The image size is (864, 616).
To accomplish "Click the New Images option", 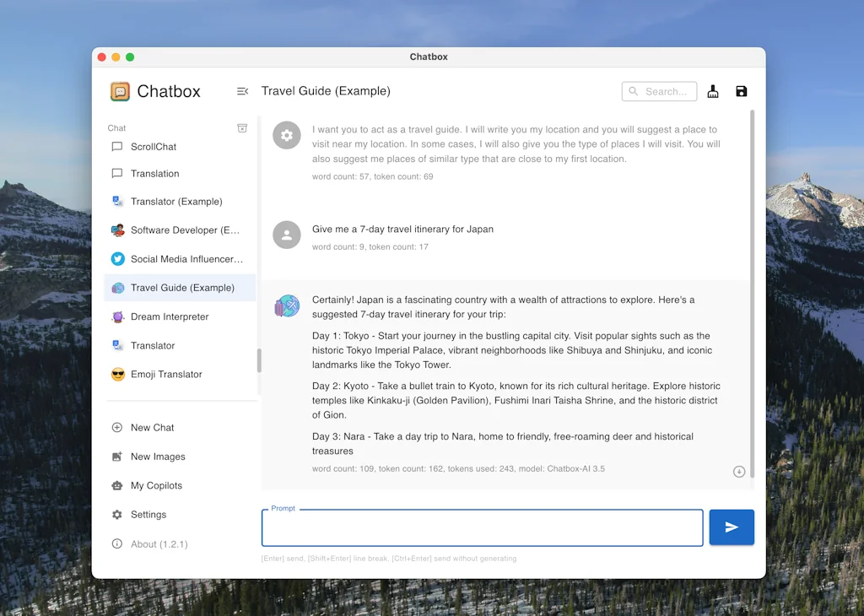I will click(158, 457).
